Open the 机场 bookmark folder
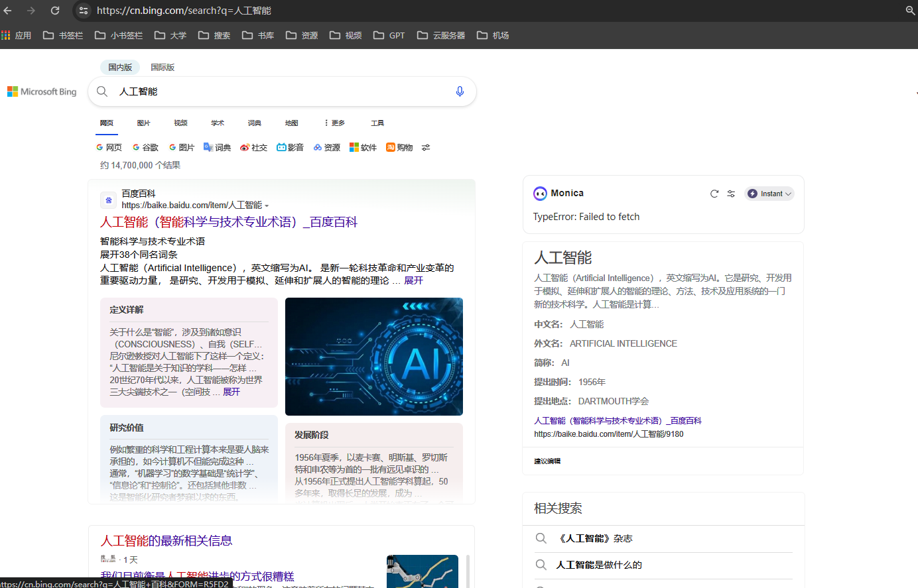 tap(493, 35)
